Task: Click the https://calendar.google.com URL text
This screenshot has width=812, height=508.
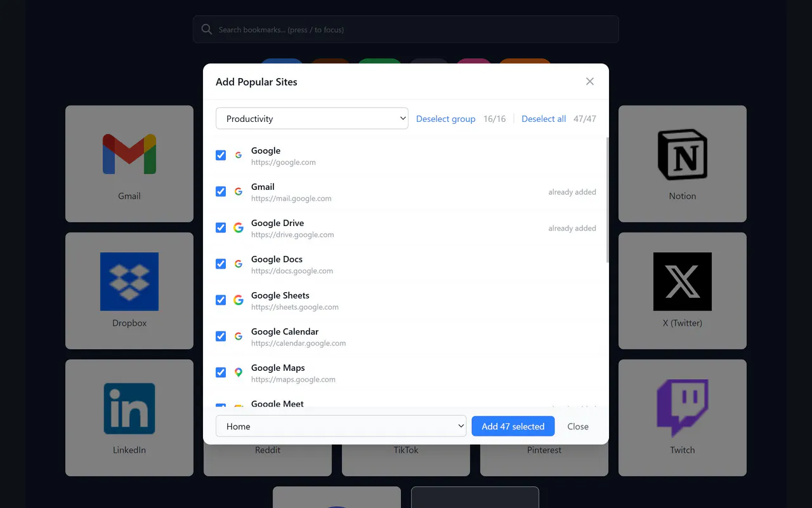Action: click(x=299, y=343)
